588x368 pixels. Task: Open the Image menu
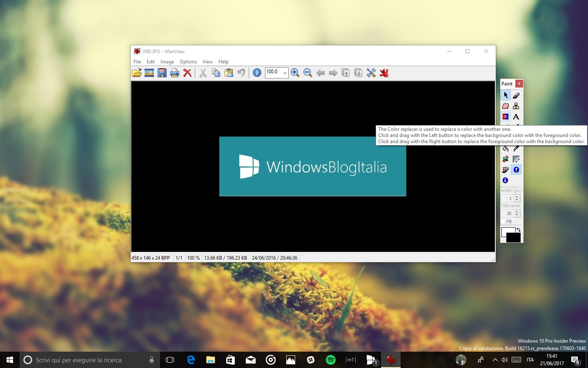pyautogui.click(x=167, y=62)
